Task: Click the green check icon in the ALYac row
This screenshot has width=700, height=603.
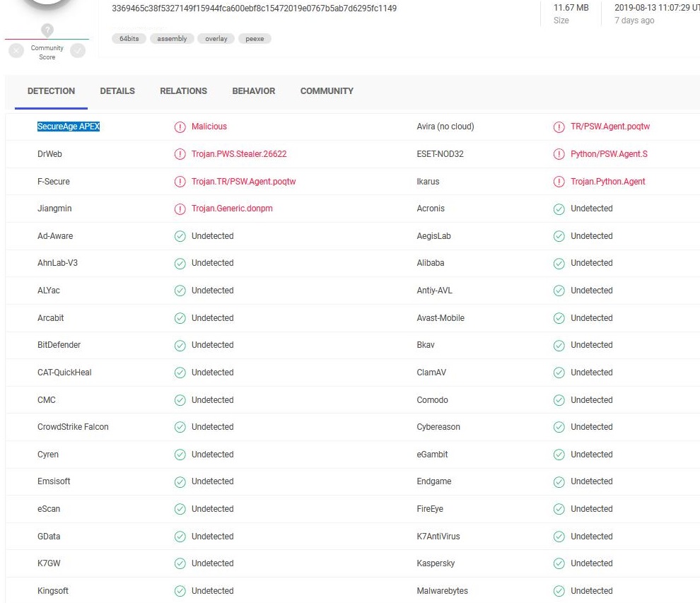Action: [x=180, y=291]
